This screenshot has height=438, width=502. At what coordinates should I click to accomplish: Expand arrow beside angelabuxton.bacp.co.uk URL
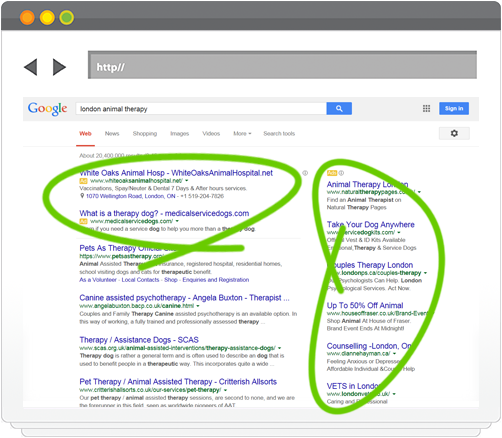coord(198,306)
